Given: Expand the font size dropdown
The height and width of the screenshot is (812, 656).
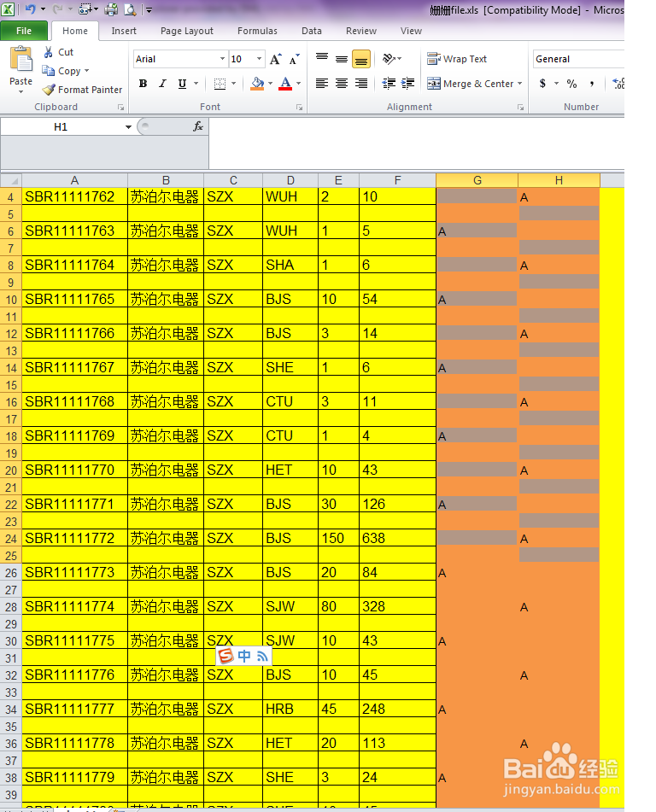Looking at the screenshot, I should 259,59.
